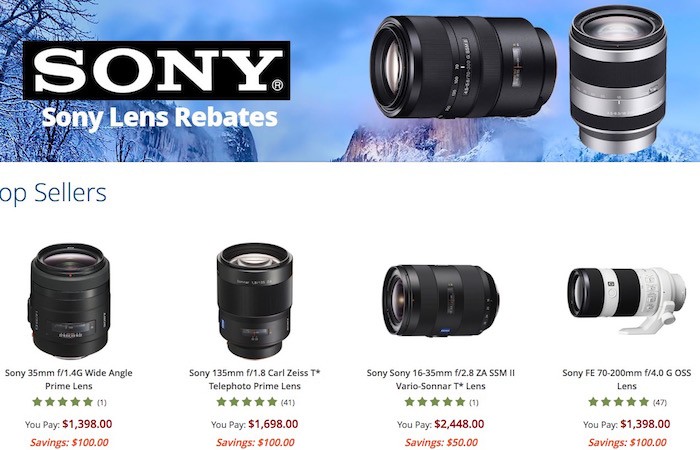The height and width of the screenshot is (450, 700).
Task: Open the Sony 35mm f/1.4G lens image
Action: click(69, 301)
